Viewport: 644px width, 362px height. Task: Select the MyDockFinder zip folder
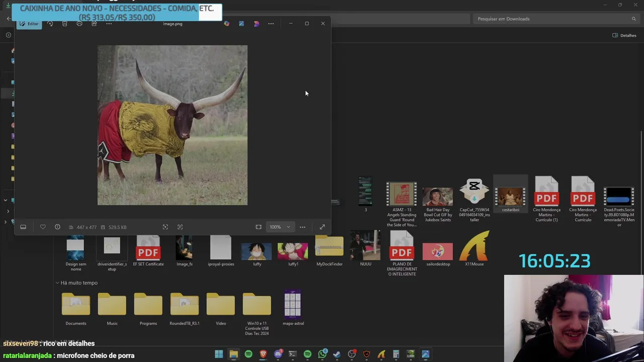click(330, 250)
